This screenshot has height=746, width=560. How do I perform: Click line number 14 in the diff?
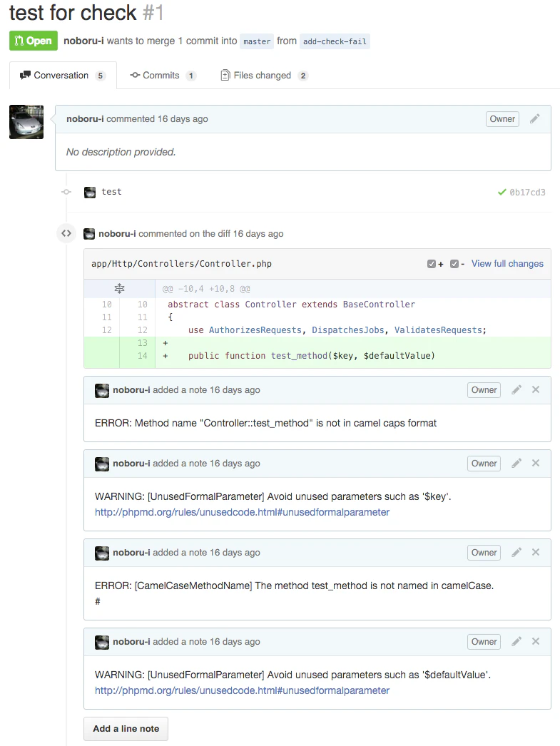[142, 355]
